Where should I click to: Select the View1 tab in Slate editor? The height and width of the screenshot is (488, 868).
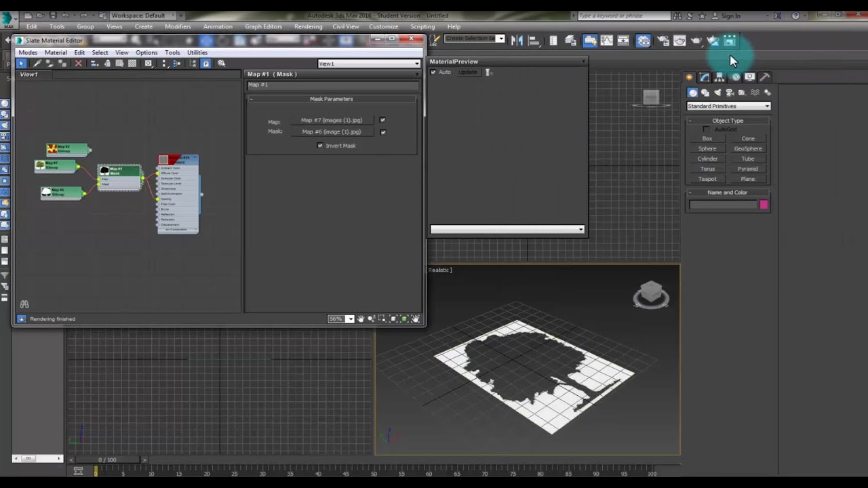tap(28, 75)
